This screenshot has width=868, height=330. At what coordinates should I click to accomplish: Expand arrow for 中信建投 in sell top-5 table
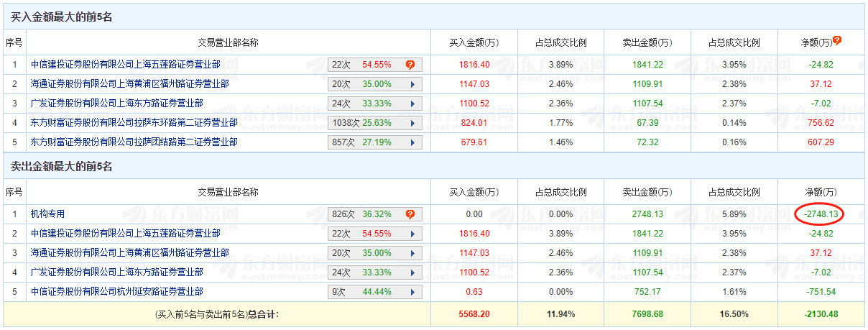click(412, 234)
